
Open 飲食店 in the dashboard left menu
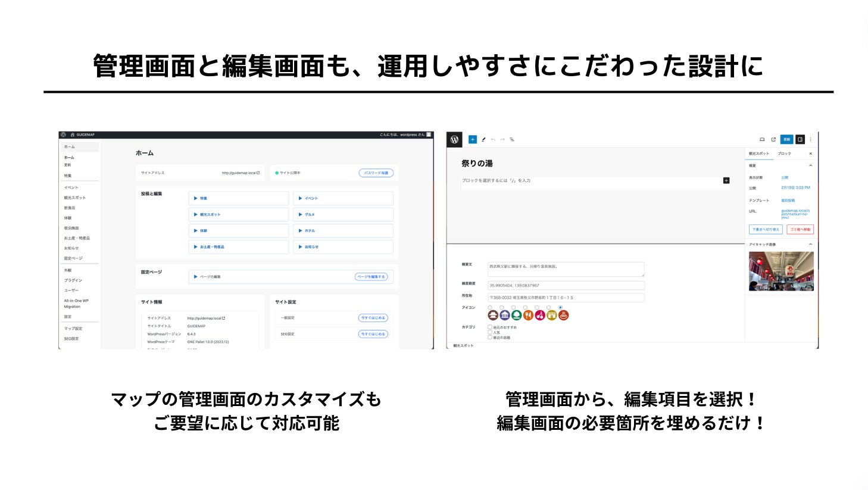pos(70,208)
